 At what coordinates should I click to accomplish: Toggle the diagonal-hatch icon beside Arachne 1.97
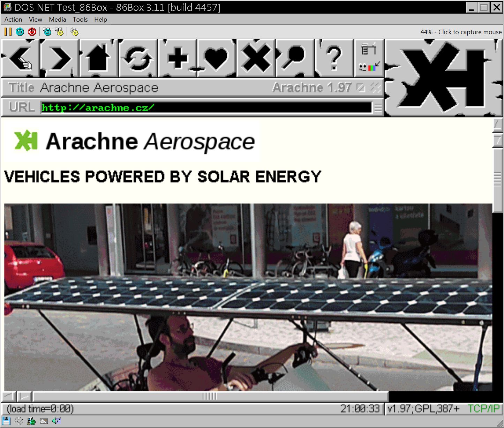coord(375,88)
